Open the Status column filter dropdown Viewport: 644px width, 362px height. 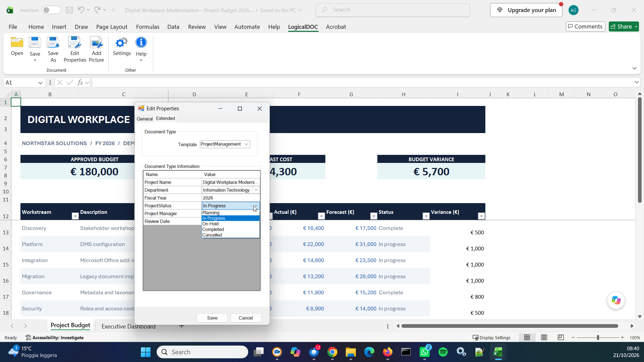pos(426,216)
